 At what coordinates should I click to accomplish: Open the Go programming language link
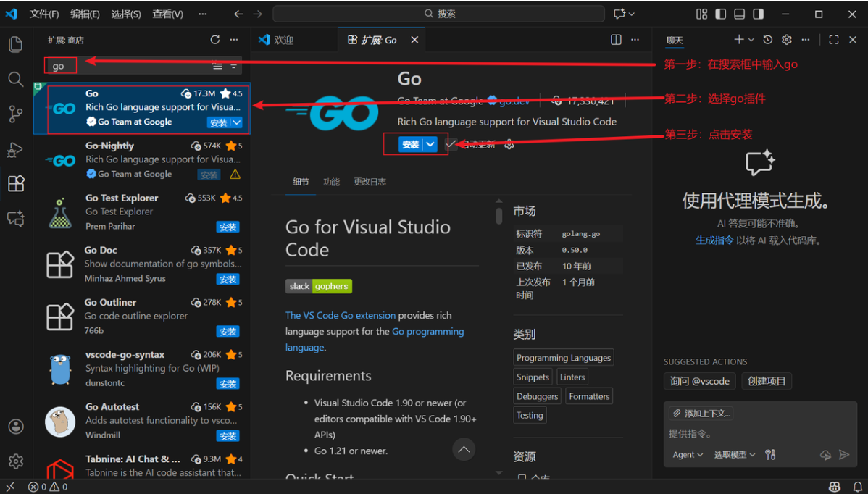point(374,339)
